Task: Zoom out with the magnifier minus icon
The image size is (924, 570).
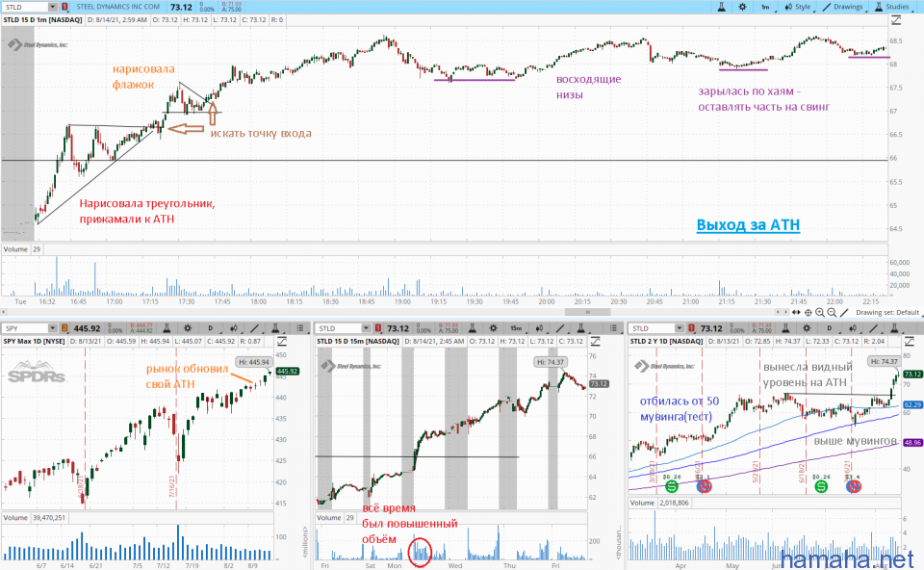Action: click(832, 312)
